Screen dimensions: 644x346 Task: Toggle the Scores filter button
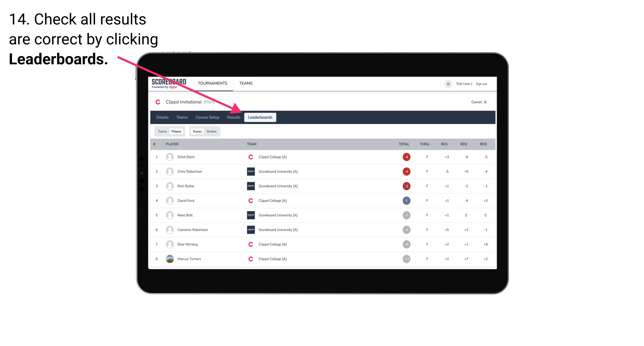point(197,131)
